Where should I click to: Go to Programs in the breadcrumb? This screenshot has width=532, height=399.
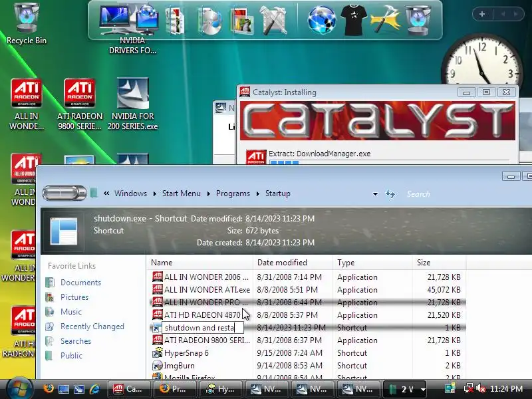coord(233,194)
